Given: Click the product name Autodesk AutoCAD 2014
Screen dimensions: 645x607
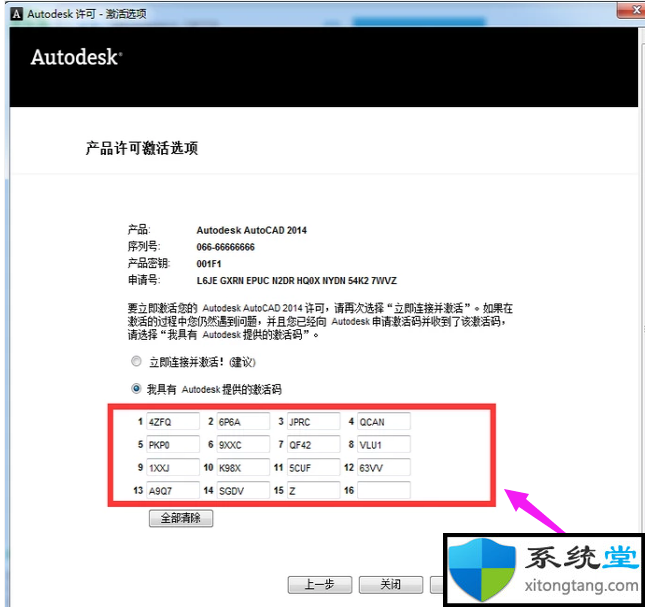Looking at the screenshot, I should 251,230.
